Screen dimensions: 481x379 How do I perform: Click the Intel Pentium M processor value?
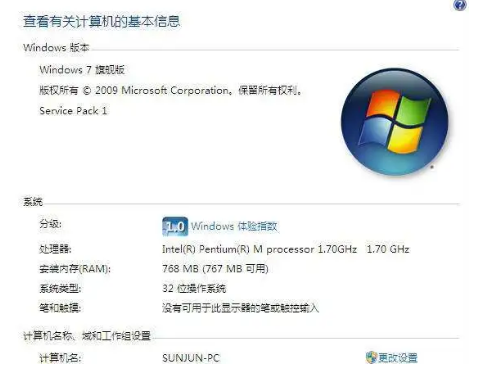285,249
